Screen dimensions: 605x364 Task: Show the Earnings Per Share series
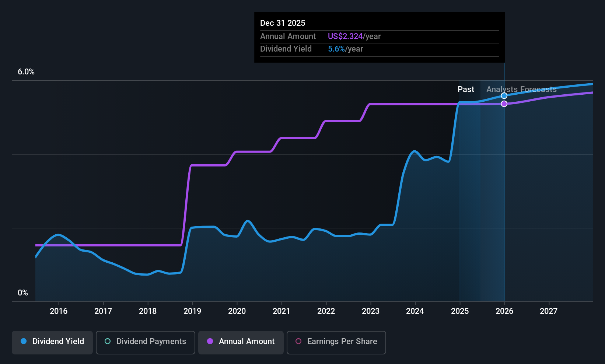click(x=336, y=342)
